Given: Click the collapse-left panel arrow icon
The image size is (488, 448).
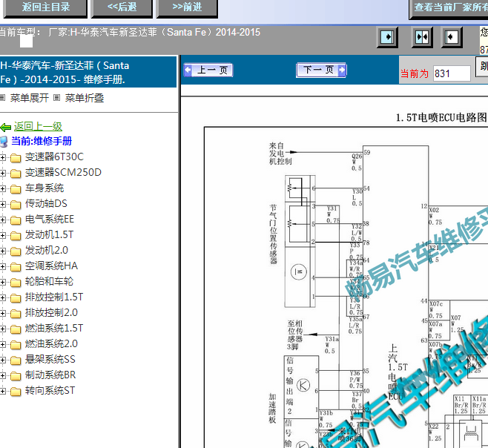Looking at the screenshot, I should [451, 37].
